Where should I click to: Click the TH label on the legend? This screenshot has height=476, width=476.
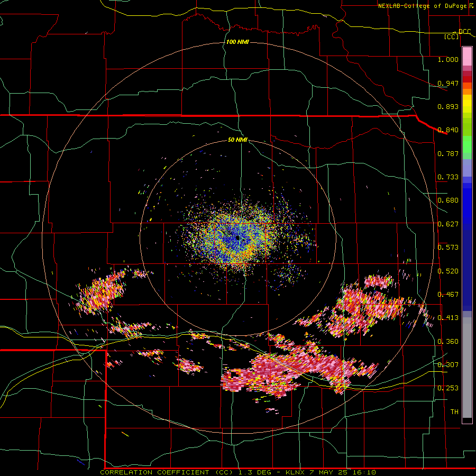[454, 412]
